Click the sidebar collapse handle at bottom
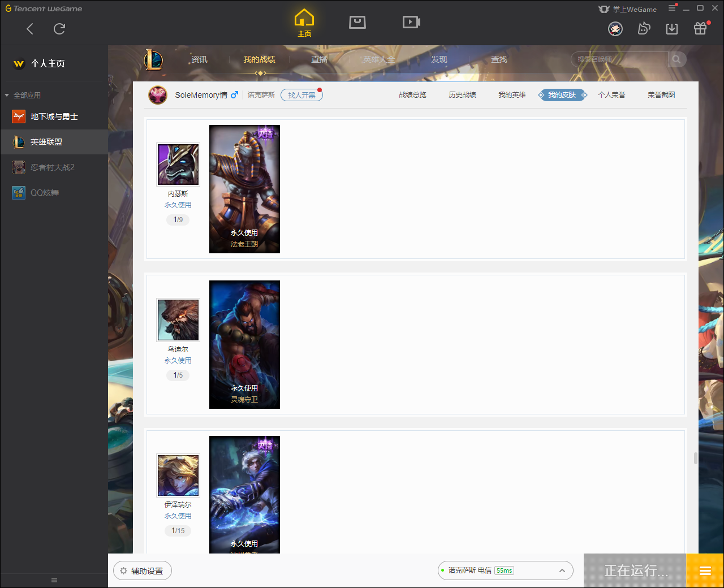 [x=54, y=580]
